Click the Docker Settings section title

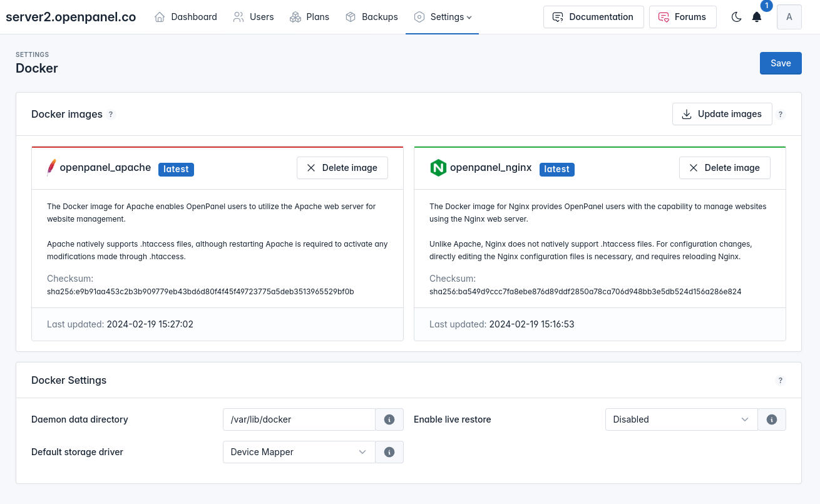coord(69,380)
